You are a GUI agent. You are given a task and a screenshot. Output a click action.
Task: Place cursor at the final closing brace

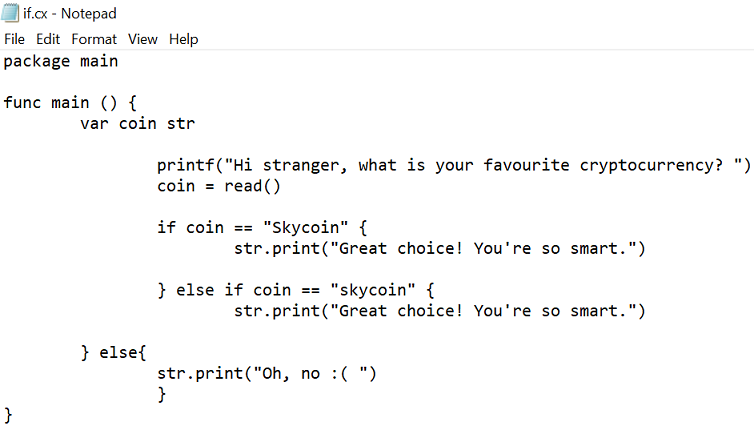point(9,414)
